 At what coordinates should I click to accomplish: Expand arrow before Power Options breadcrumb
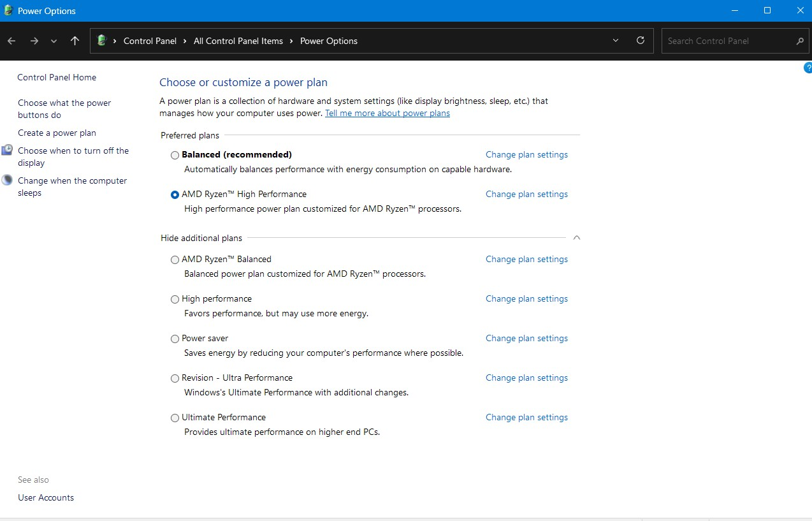[291, 41]
